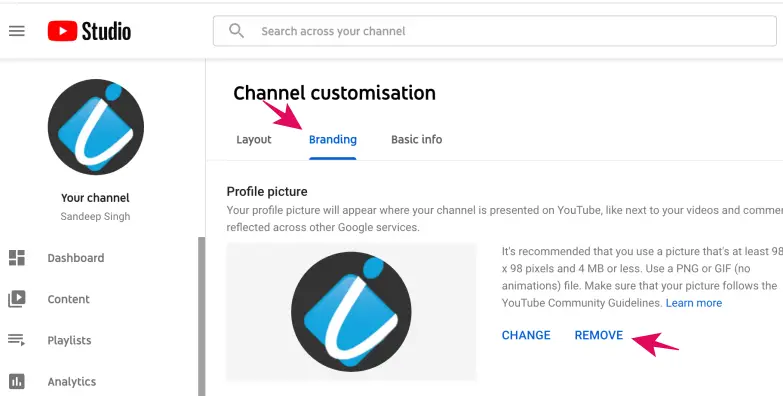Screen dimensions: 783x396
Task: Click the profile picture preview image
Action: point(352,312)
